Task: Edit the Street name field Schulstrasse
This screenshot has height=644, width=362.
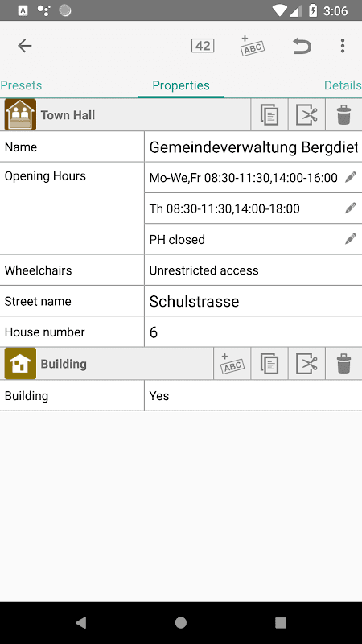Action: 253,301
